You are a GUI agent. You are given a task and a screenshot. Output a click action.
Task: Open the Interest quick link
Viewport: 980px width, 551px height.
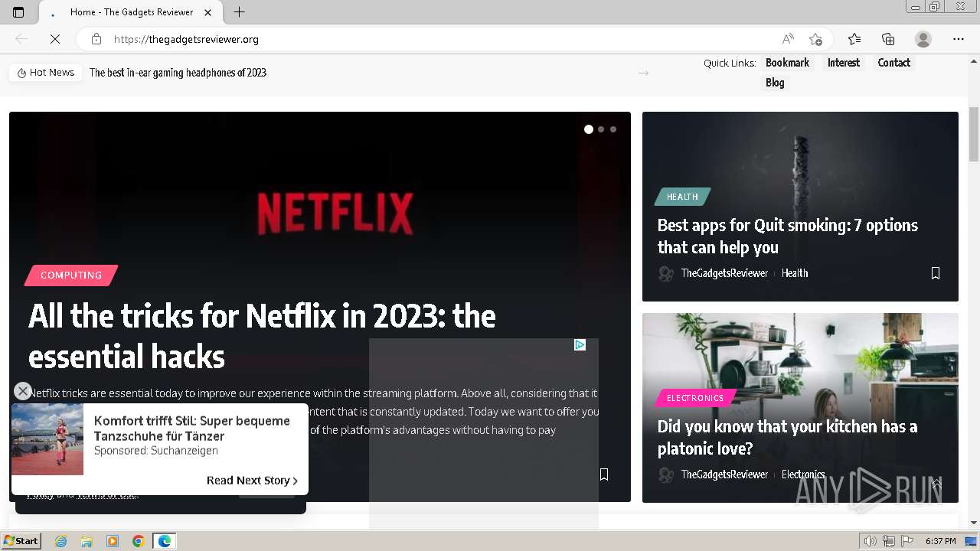pos(844,63)
